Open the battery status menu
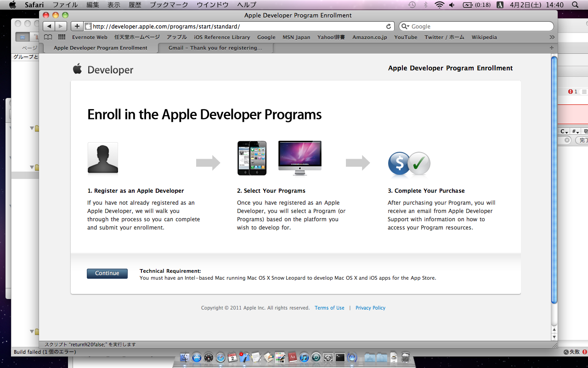 [x=476, y=5]
